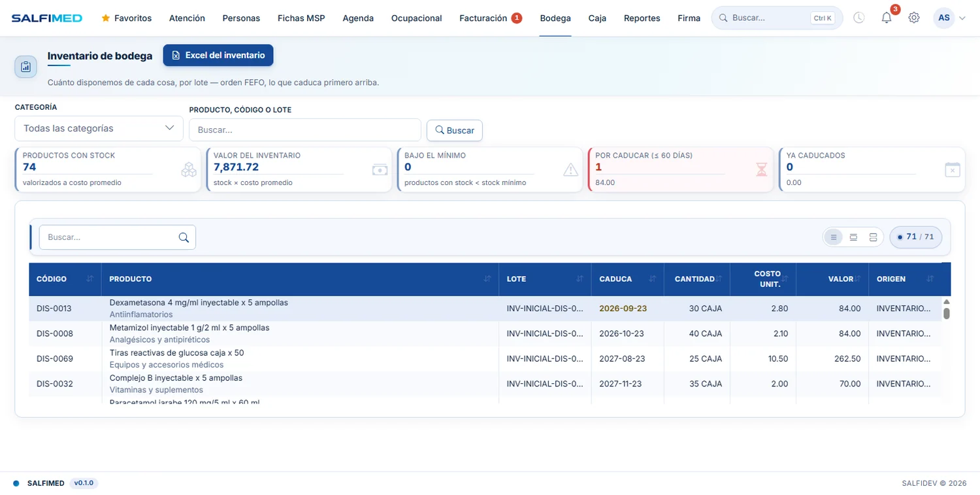Click the Por caducar (≤ 60 días) card

pos(681,169)
